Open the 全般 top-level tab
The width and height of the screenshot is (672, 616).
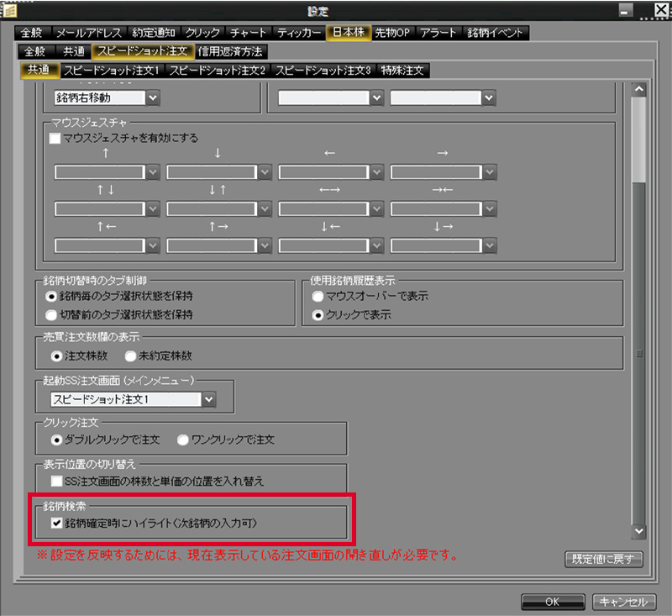click(32, 33)
